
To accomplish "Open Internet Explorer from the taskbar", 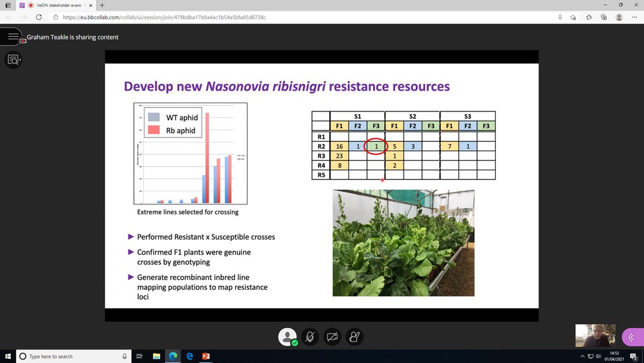I will (x=189, y=356).
